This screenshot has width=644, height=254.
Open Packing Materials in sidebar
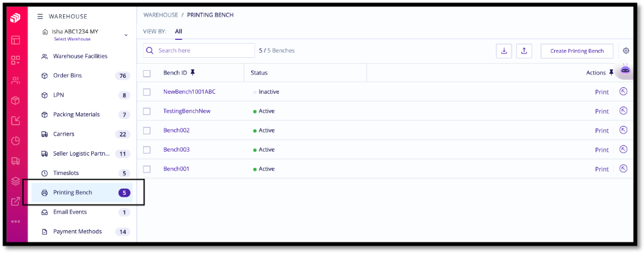click(82, 114)
